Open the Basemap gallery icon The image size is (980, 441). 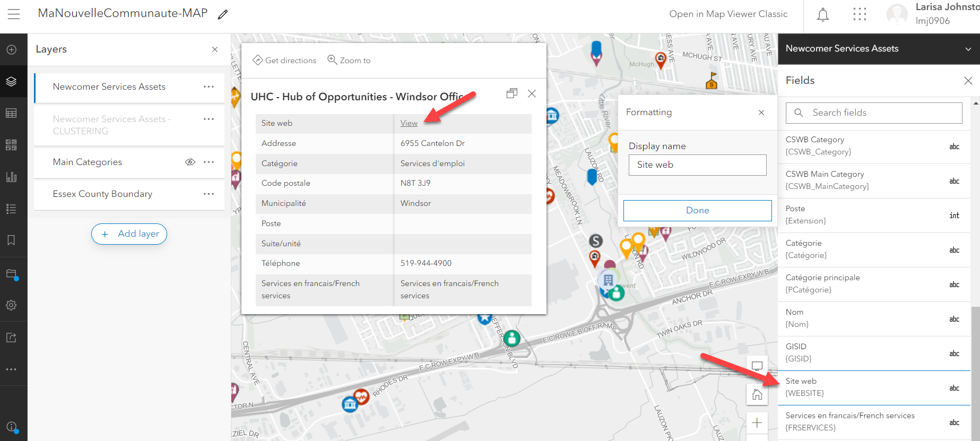pos(11,145)
